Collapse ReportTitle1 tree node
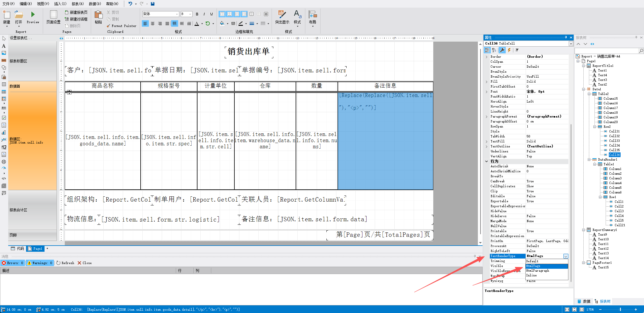This screenshot has height=313, width=644. [583, 66]
